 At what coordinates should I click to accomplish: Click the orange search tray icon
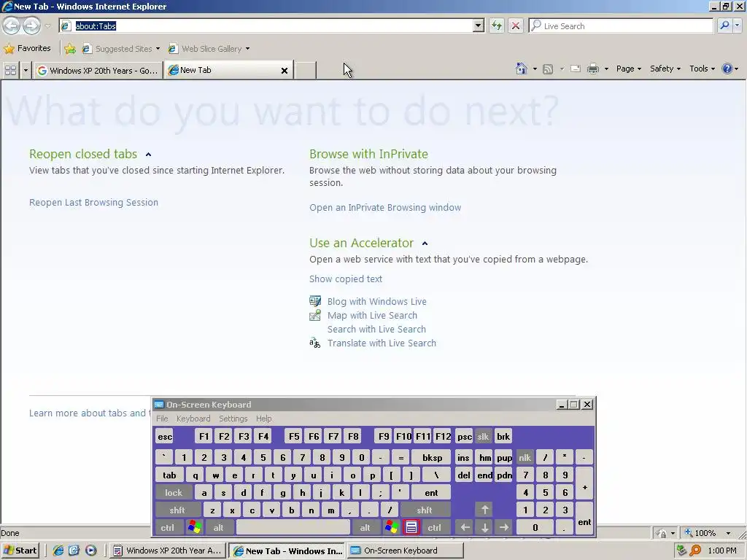(695, 551)
